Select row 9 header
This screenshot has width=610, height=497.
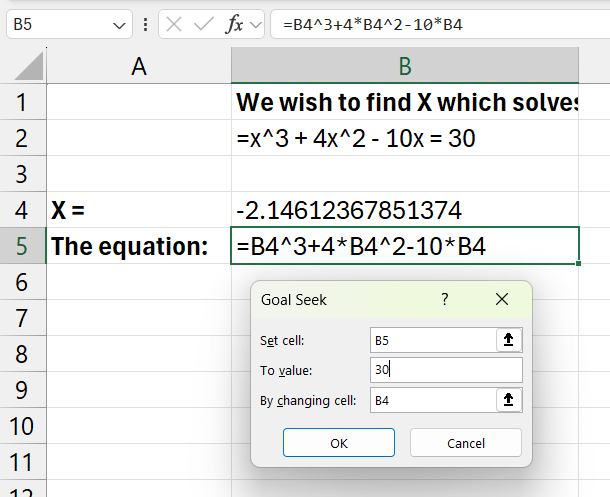pyautogui.click(x=23, y=390)
